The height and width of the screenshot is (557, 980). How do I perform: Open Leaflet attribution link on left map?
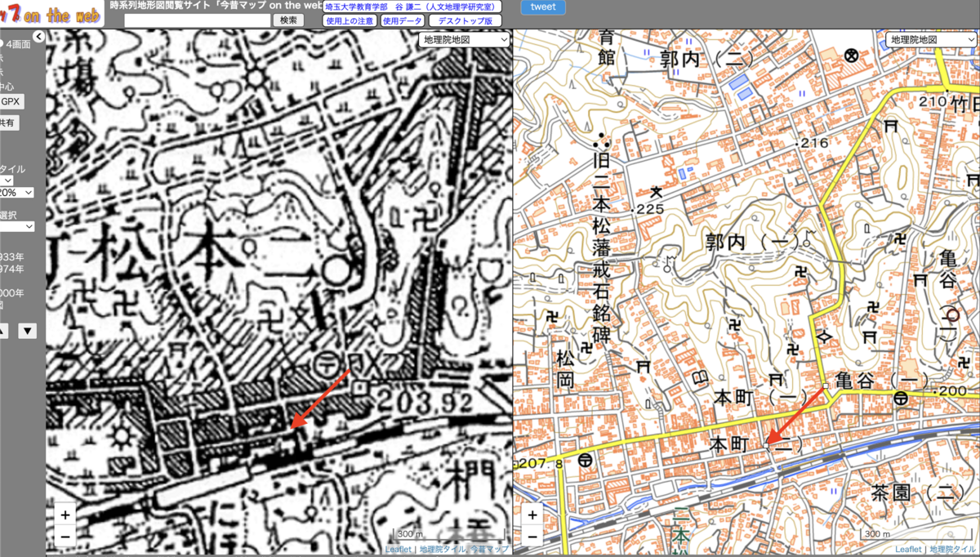(x=399, y=550)
